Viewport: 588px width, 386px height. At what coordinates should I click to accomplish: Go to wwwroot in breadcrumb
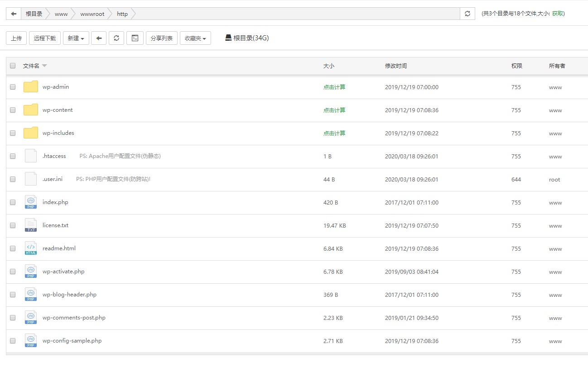(92, 14)
